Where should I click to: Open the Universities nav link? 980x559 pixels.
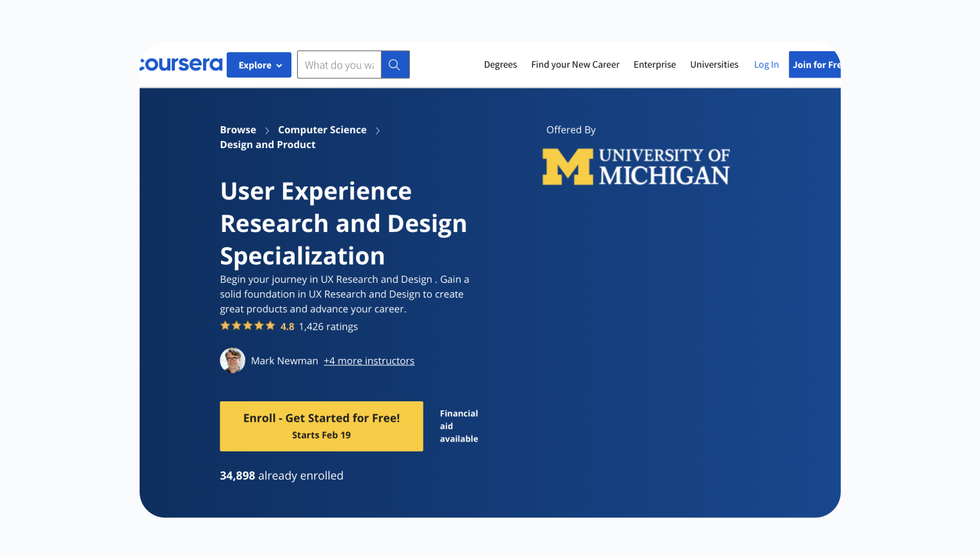click(x=714, y=65)
